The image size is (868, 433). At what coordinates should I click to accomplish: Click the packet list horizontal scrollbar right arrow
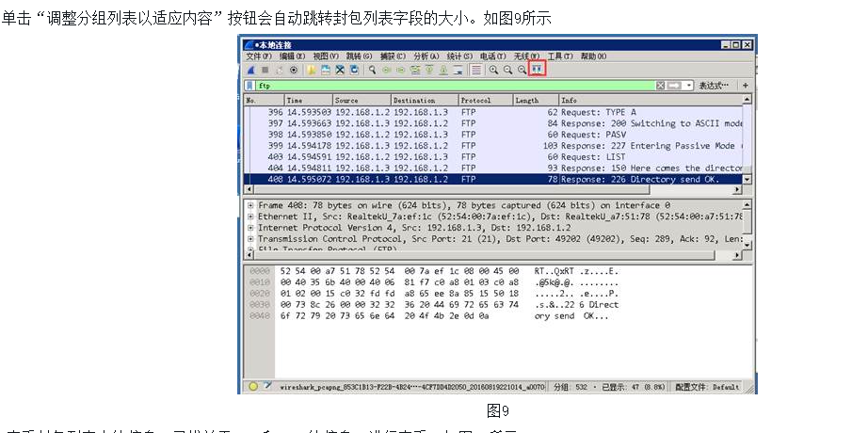tap(737, 189)
